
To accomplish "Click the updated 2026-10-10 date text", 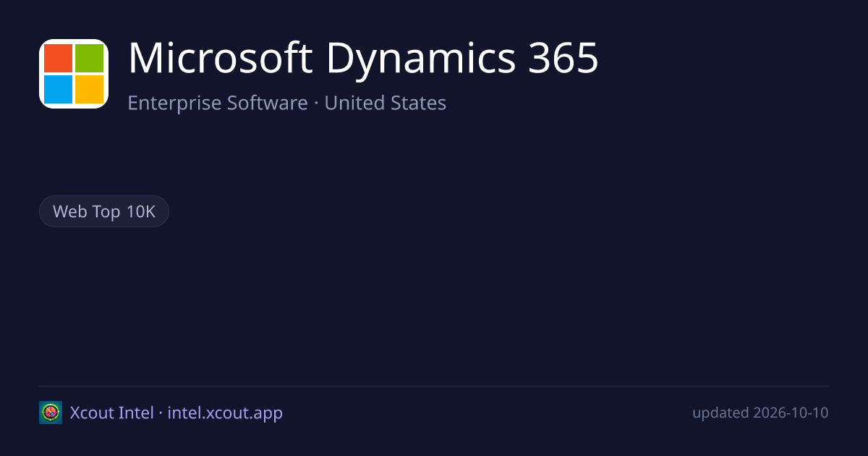I will (760, 413).
